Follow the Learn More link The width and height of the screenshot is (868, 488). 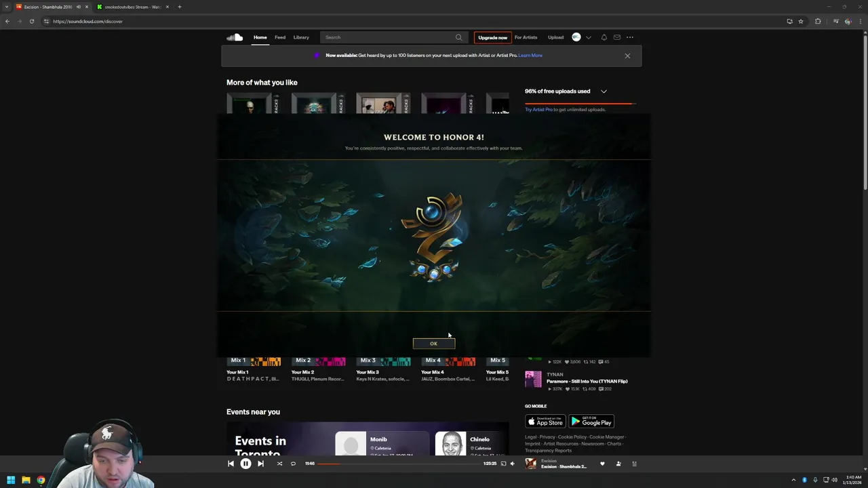pos(530,56)
